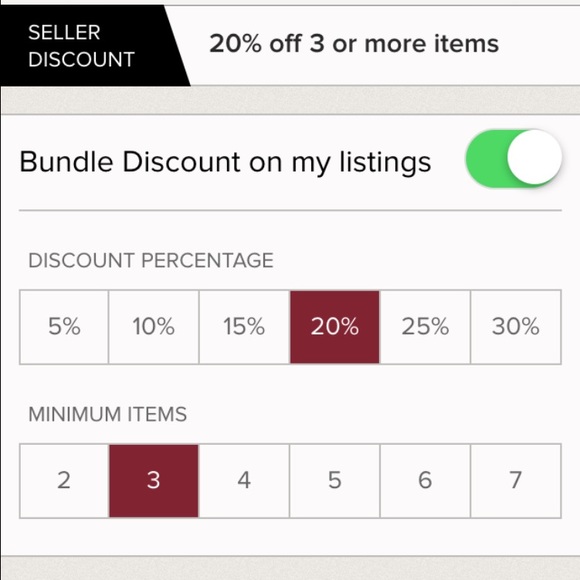Select 5% discount percentage
Screen dimensions: 580x580
point(64,327)
